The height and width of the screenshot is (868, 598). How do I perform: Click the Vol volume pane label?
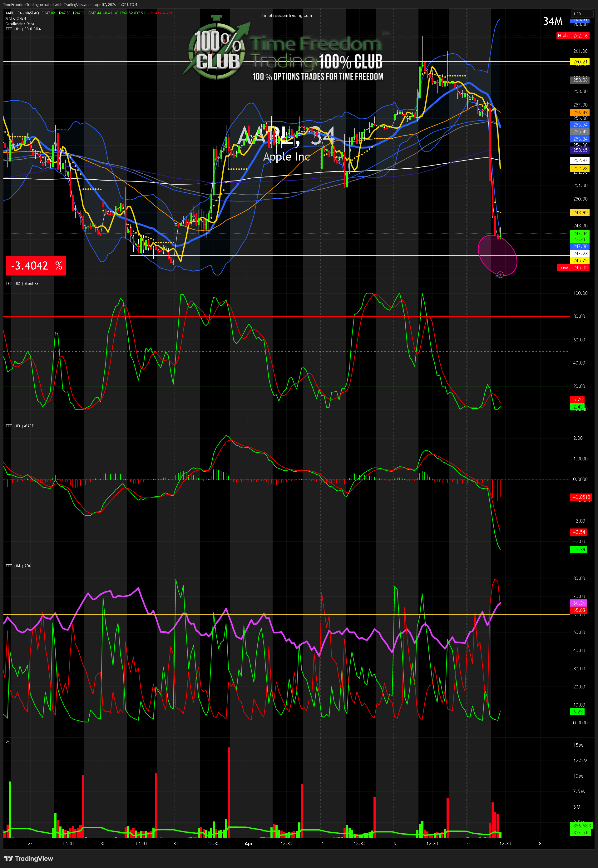click(8, 742)
